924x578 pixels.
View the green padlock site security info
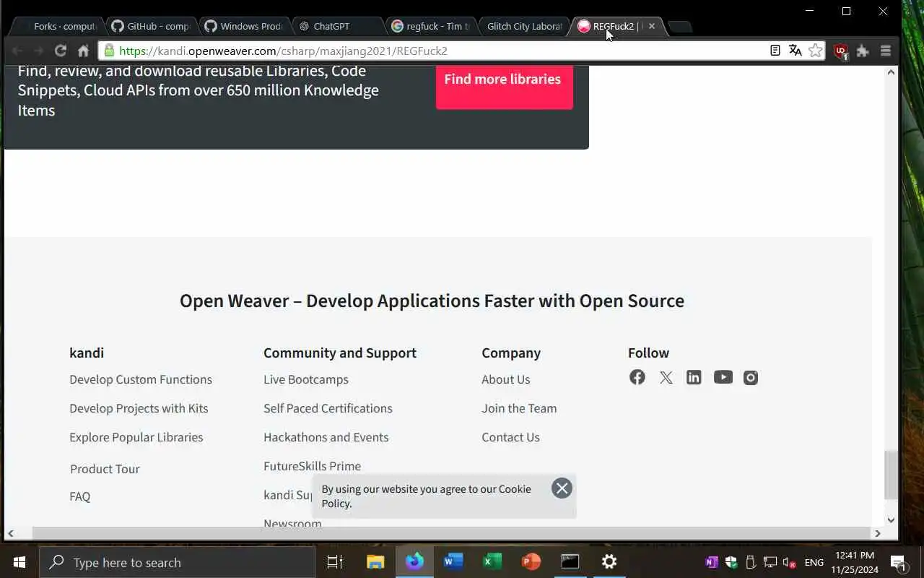click(109, 51)
